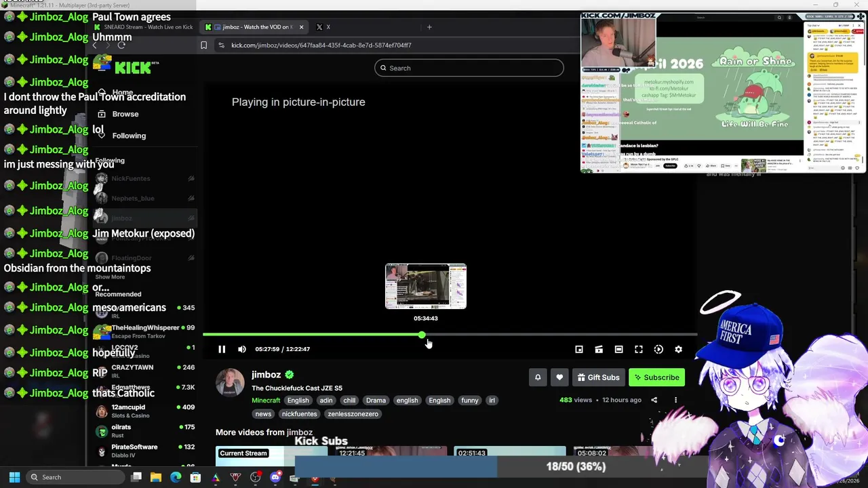Image resolution: width=868 pixels, height=488 pixels.
Task: Close the jimboz VOD tab
Action: (301, 27)
